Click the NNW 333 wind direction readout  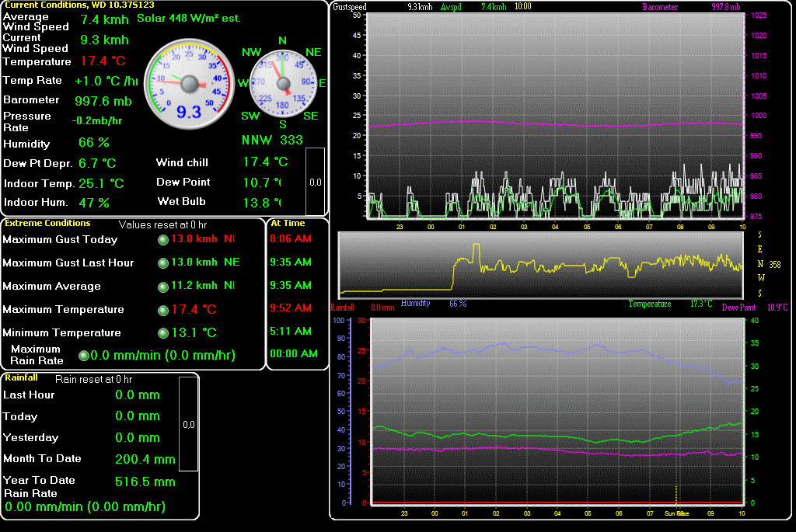point(272,140)
